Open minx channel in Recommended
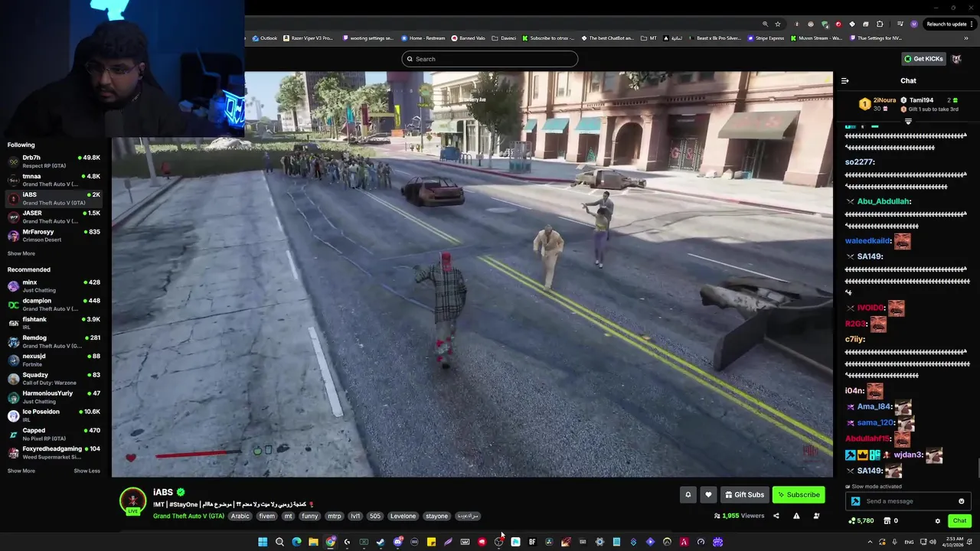 [x=54, y=286]
